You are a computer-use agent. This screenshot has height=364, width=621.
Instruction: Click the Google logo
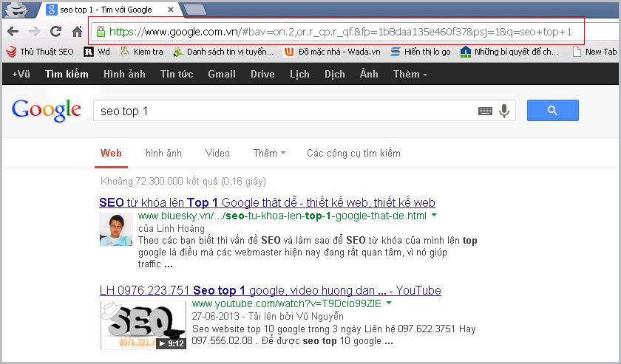[x=47, y=110]
